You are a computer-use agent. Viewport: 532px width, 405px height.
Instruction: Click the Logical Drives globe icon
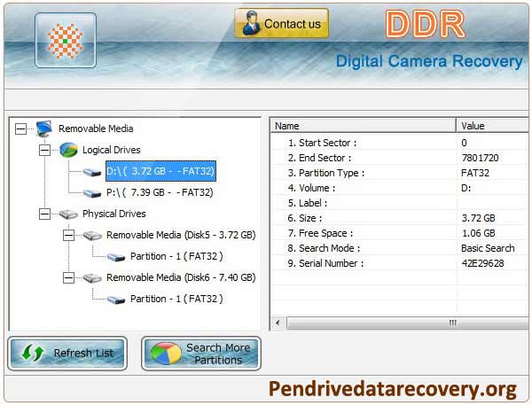[x=68, y=150]
